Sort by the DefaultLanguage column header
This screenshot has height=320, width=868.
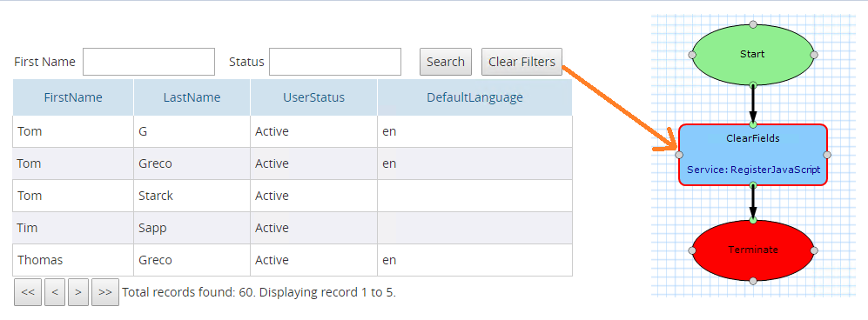tap(475, 97)
